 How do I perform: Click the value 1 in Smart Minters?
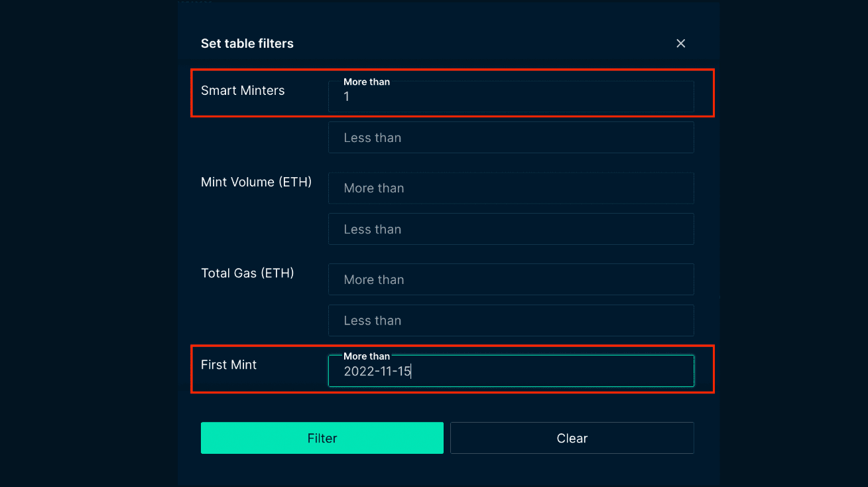(x=346, y=96)
